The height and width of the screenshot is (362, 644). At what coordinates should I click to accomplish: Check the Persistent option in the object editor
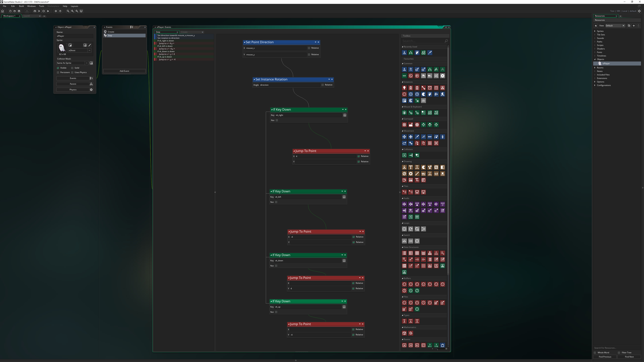(x=58, y=72)
